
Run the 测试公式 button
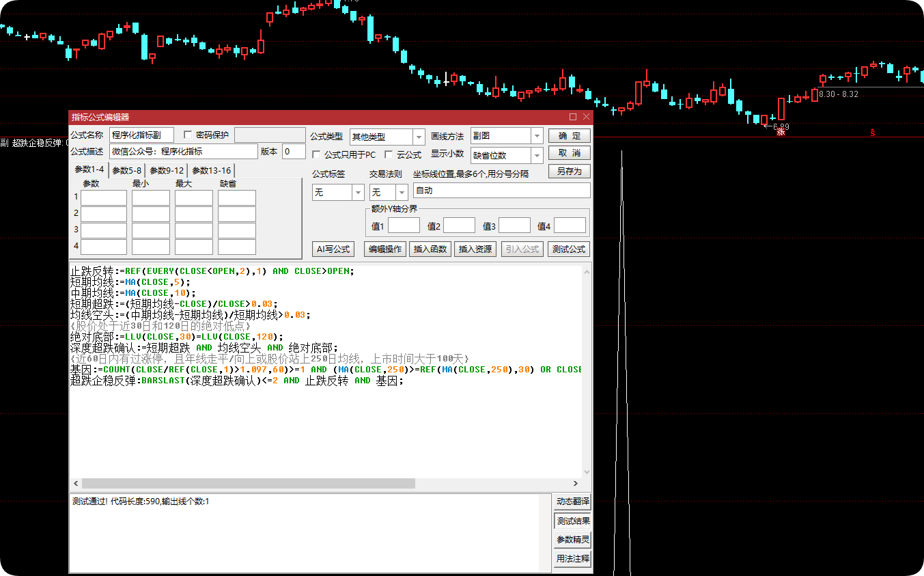[x=569, y=249]
